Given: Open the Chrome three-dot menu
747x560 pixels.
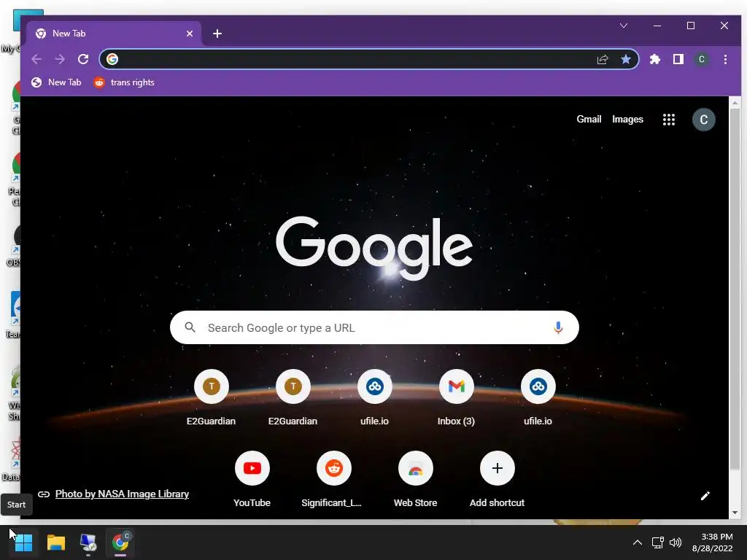Looking at the screenshot, I should 725,59.
